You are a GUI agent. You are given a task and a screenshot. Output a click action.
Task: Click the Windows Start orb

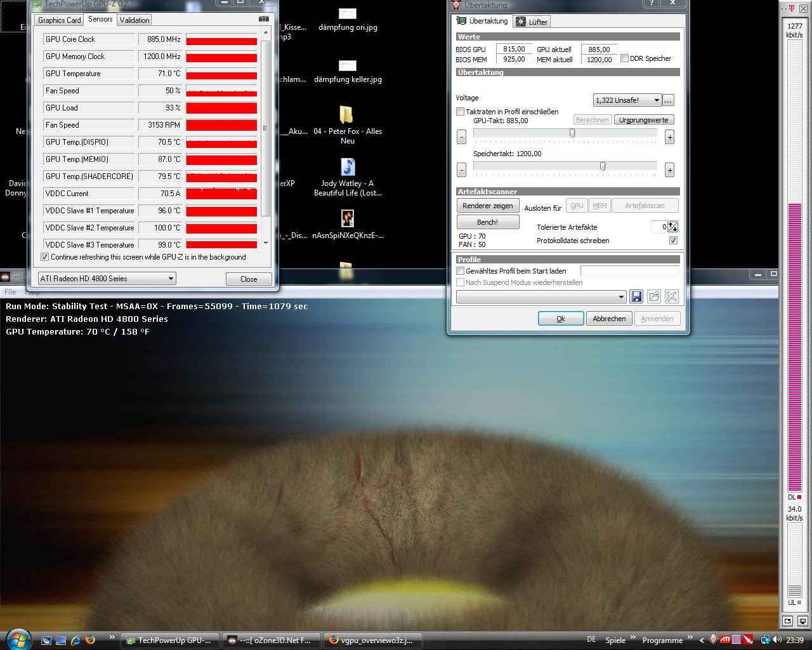[x=17, y=639]
